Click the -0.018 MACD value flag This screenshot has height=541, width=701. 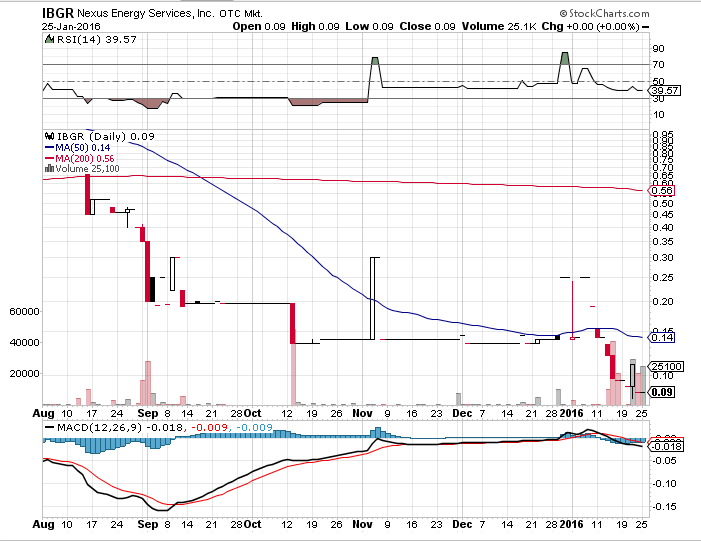tap(666, 446)
